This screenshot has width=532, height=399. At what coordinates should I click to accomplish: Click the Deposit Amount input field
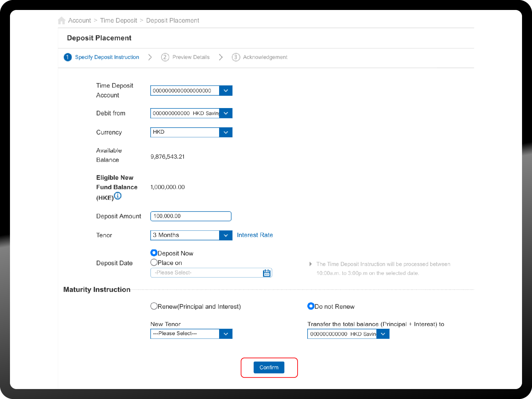pyautogui.click(x=191, y=216)
